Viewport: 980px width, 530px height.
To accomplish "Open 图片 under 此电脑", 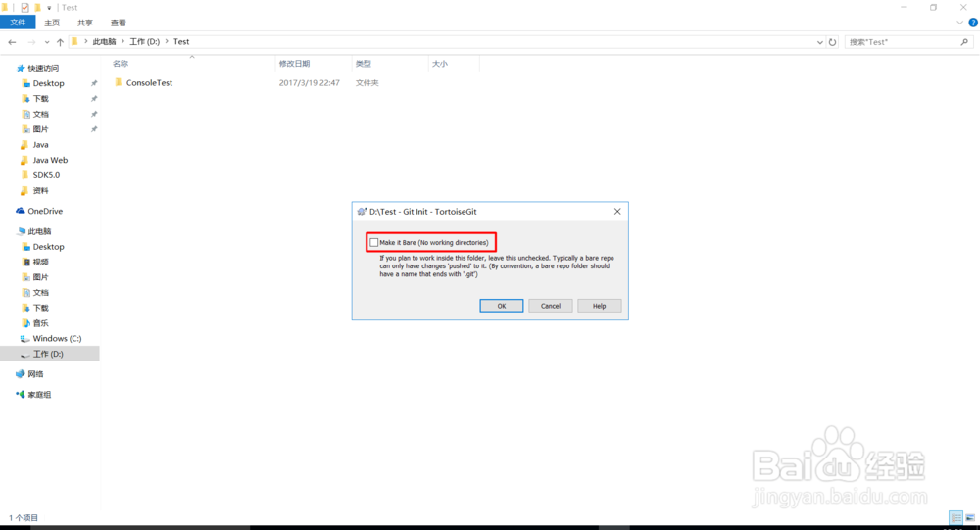I will point(40,277).
